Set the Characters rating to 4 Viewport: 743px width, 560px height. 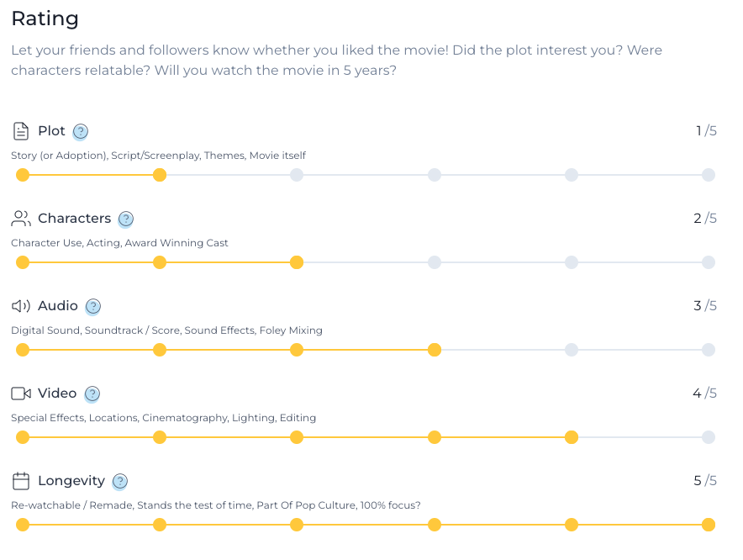click(572, 262)
